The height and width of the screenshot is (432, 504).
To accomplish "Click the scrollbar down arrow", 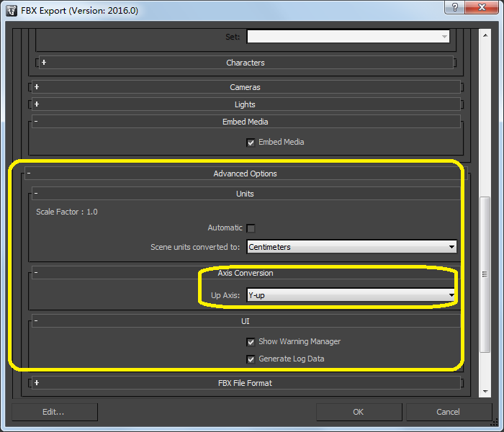I will click(x=485, y=391).
